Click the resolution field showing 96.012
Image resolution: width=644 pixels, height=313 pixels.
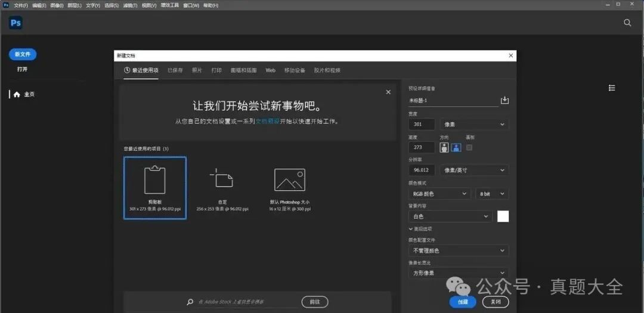pyautogui.click(x=422, y=170)
